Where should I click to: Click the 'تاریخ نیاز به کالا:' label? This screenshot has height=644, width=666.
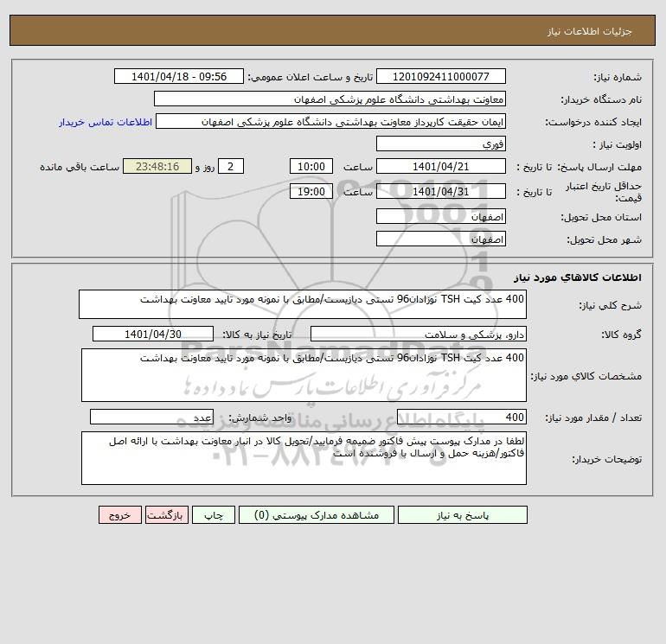(x=257, y=335)
